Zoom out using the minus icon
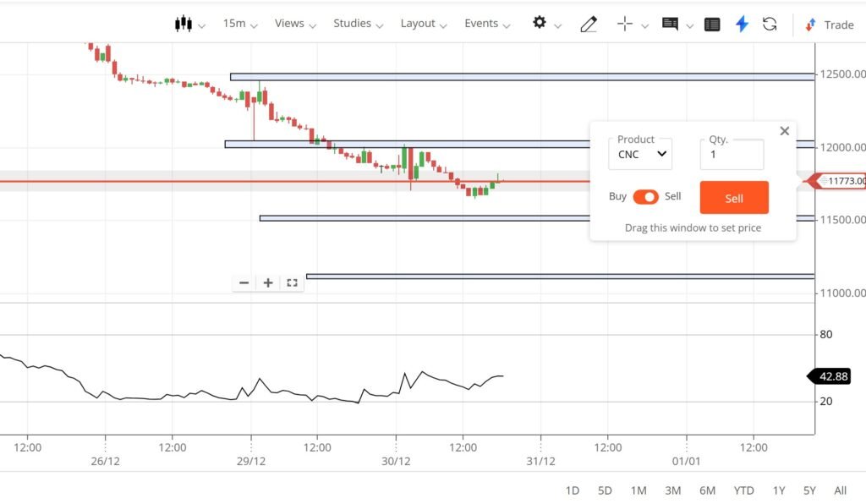The height and width of the screenshot is (504, 866). click(244, 282)
